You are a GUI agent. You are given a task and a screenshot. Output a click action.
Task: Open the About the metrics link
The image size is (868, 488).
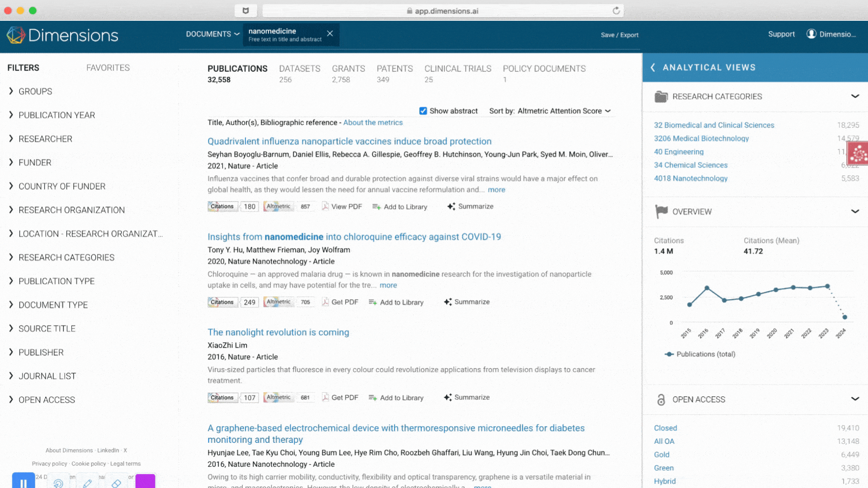coord(373,122)
